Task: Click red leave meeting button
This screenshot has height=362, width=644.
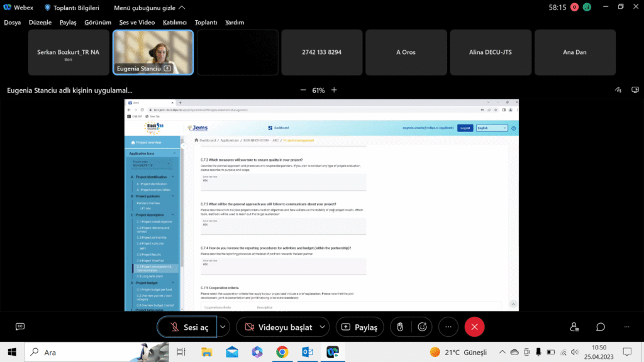Action: click(x=474, y=327)
